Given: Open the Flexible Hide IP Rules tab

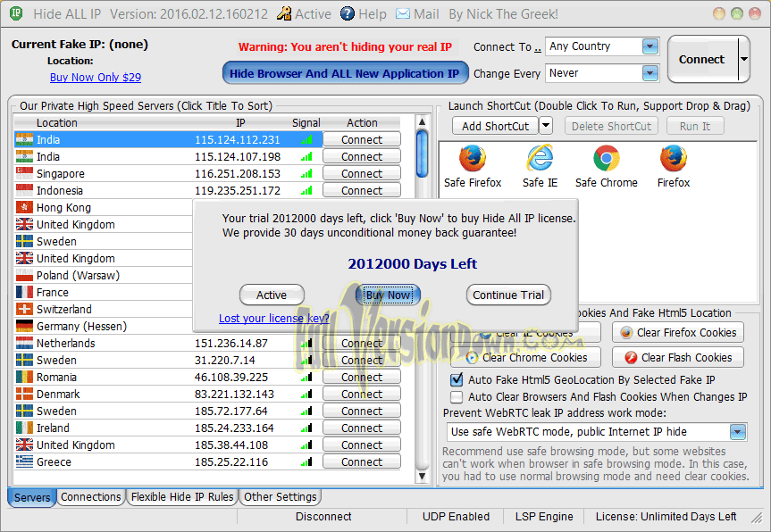Looking at the screenshot, I should point(182,497).
